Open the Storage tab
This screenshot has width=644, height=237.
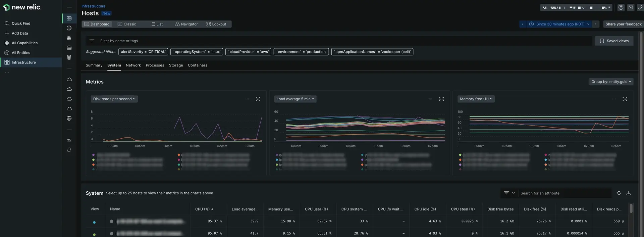pos(176,65)
